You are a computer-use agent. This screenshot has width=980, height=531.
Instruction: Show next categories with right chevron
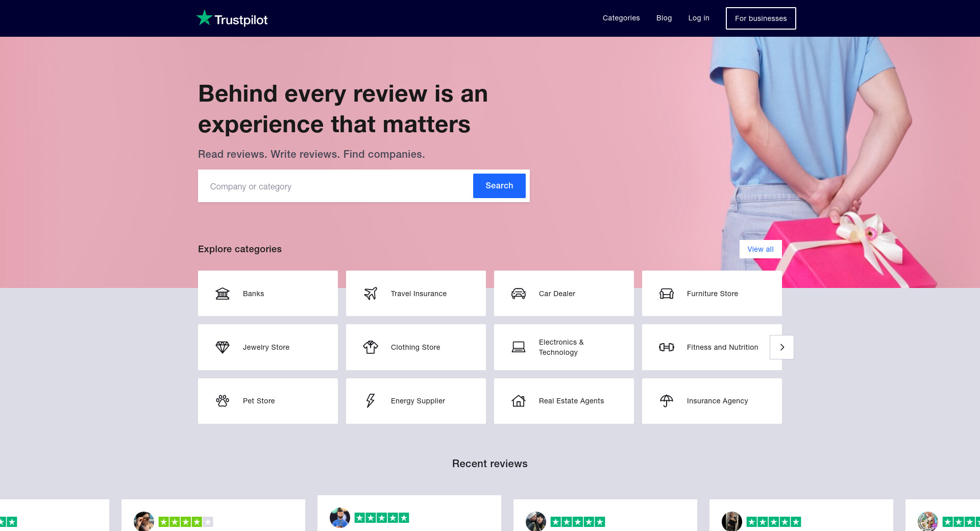tap(782, 347)
